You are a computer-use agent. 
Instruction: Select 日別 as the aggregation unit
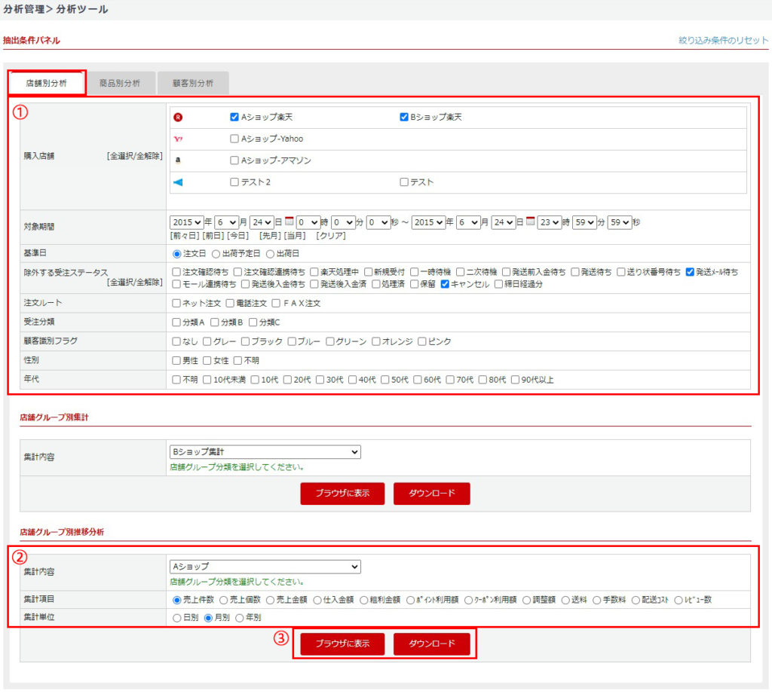click(x=177, y=618)
